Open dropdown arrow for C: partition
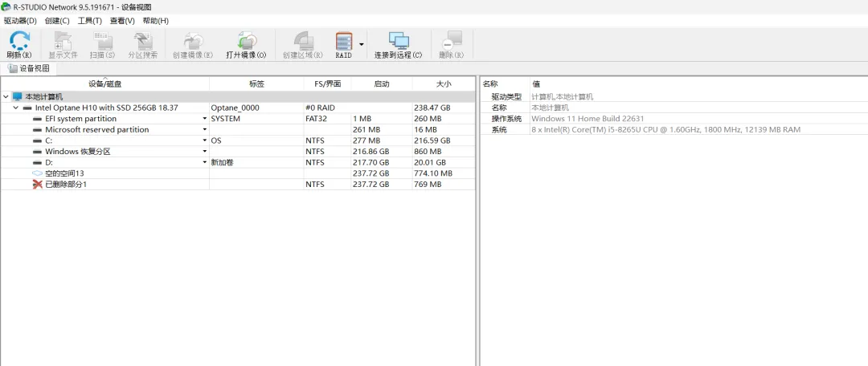The image size is (868, 366). coord(205,140)
